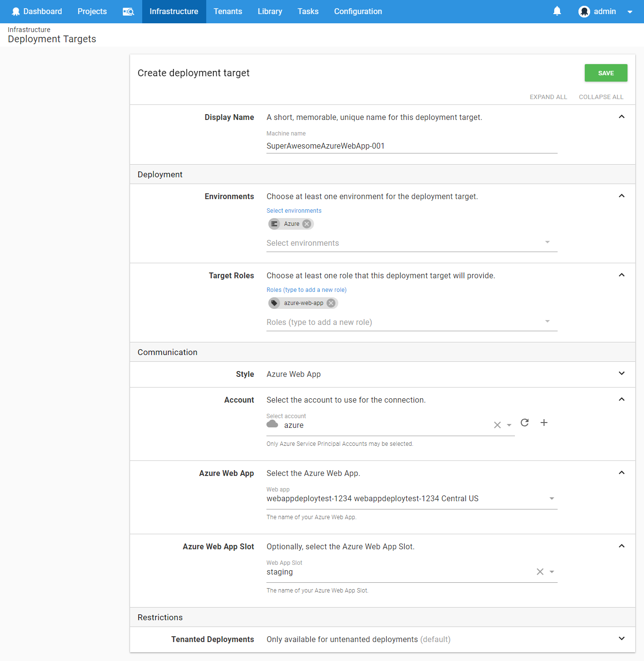Open the Tenants menu

pyautogui.click(x=228, y=12)
